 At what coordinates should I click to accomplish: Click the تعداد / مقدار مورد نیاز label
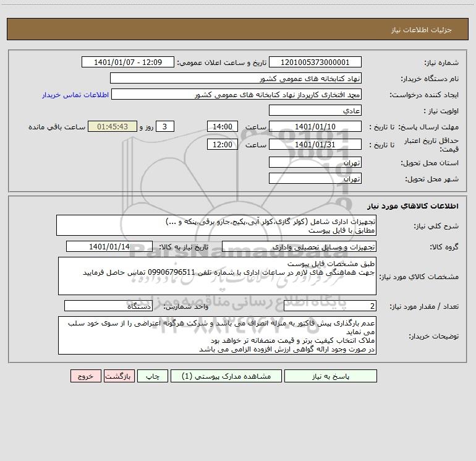click(424, 307)
